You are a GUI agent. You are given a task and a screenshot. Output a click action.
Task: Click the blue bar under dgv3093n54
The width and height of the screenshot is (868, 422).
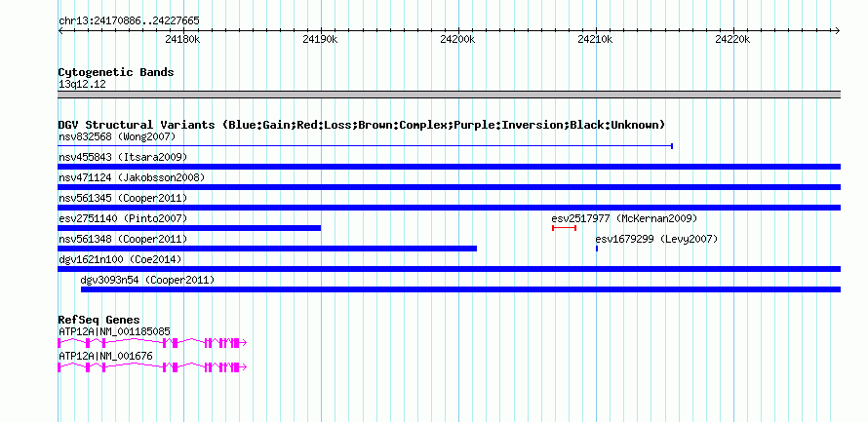point(460,289)
